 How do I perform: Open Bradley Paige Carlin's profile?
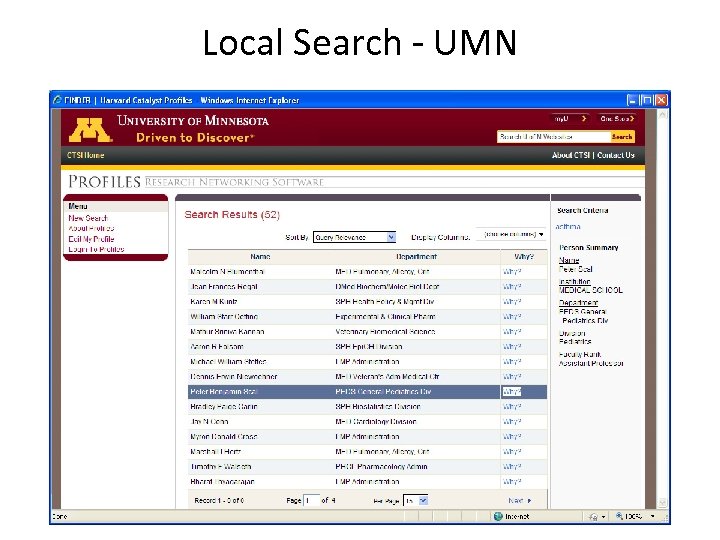click(224, 407)
